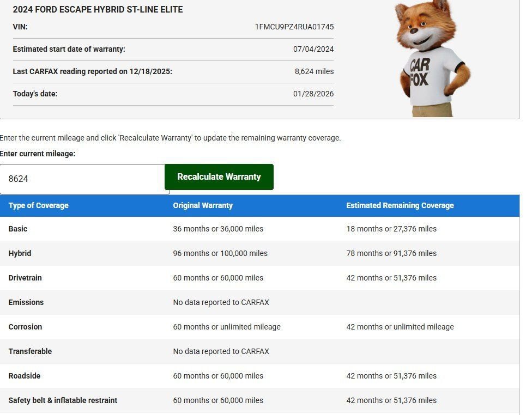Screen dimensions: 532x415
Task: Click the Estimated Remaining Coverage column header
Action: [x=400, y=205]
